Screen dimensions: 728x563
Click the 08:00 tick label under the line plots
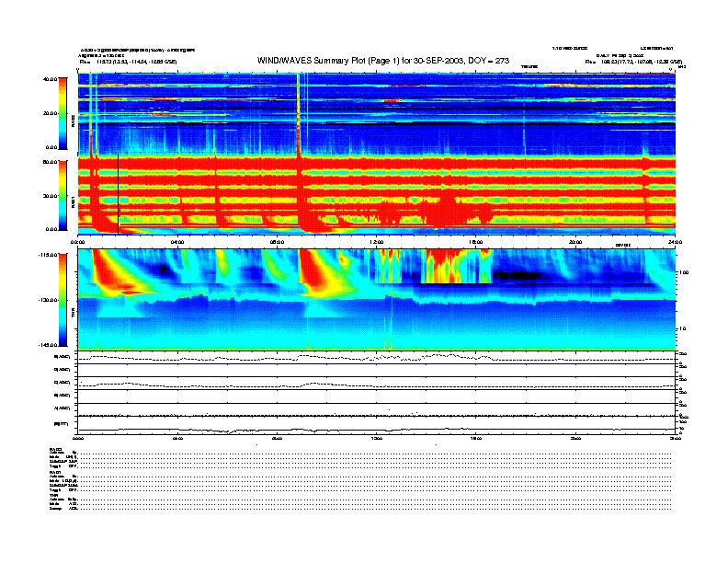pyautogui.click(x=277, y=438)
